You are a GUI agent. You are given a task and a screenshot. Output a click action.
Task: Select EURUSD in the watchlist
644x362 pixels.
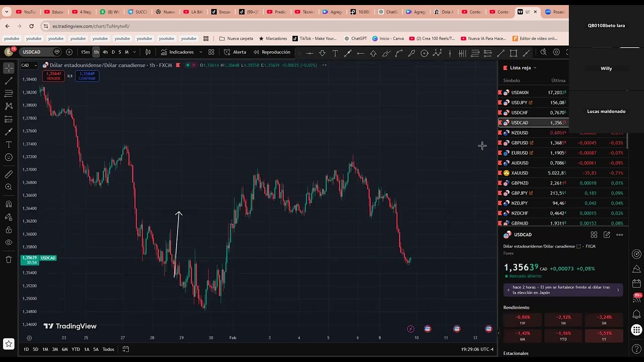562,153
